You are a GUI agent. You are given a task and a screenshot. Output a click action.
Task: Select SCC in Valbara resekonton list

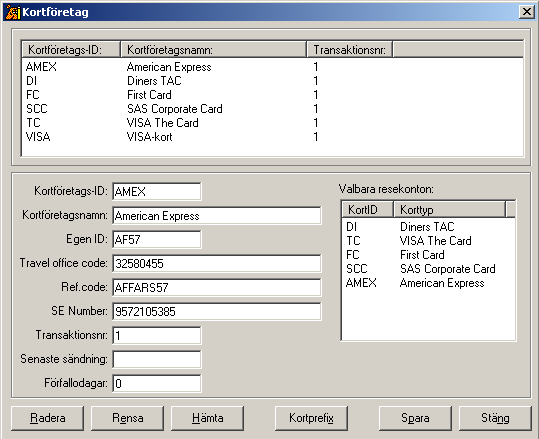pos(356,269)
